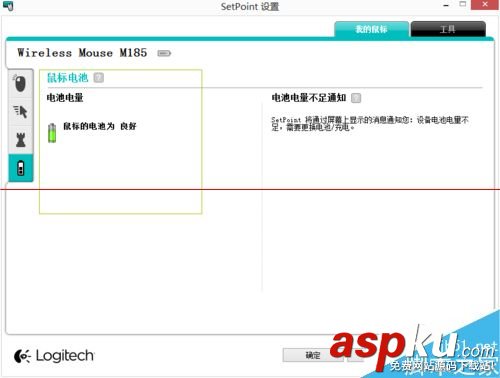500x378 pixels.
Task: Click the SetPoint low battery notification description text
Action: pyautogui.click(x=370, y=123)
